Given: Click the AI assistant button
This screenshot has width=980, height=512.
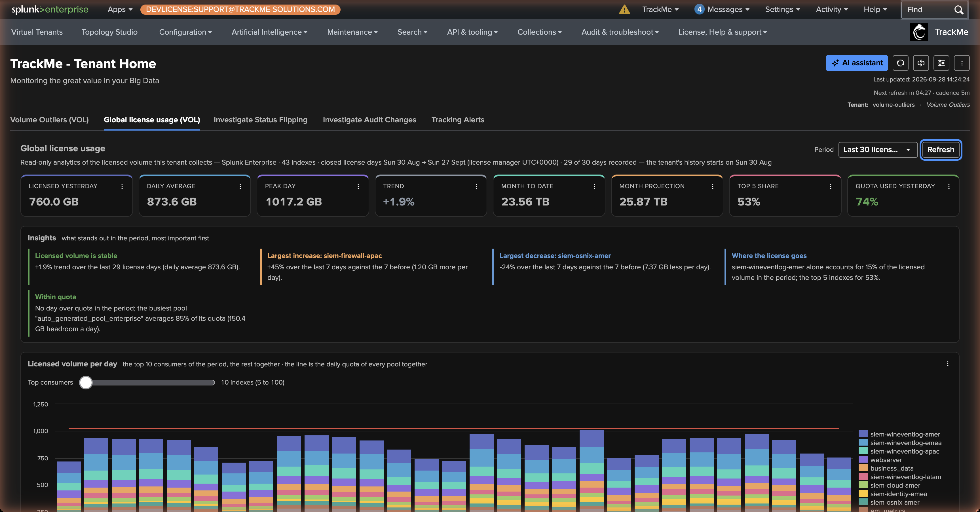Looking at the screenshot, I should click(x=857, y=63).
